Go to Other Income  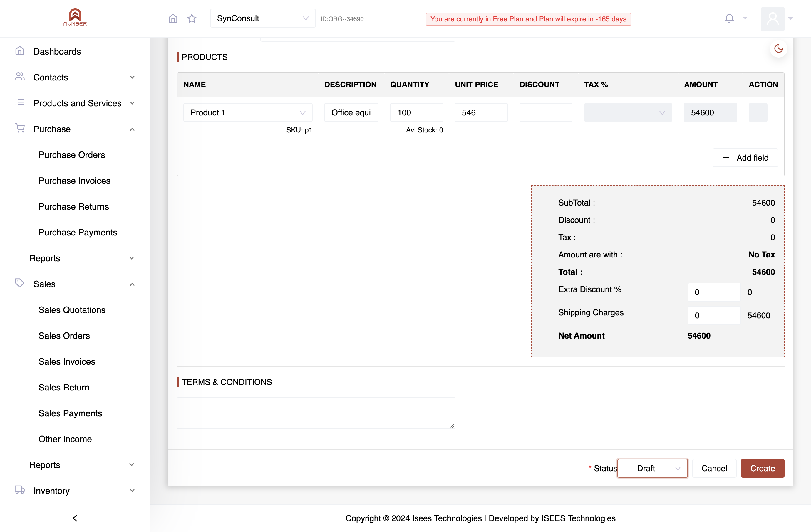pos(65,439)
